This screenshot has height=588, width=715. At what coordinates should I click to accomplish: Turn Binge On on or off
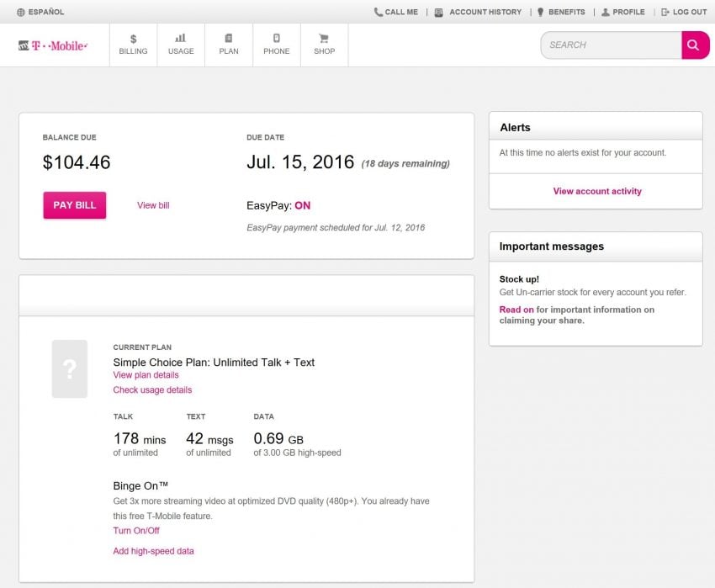click(137, 530)
